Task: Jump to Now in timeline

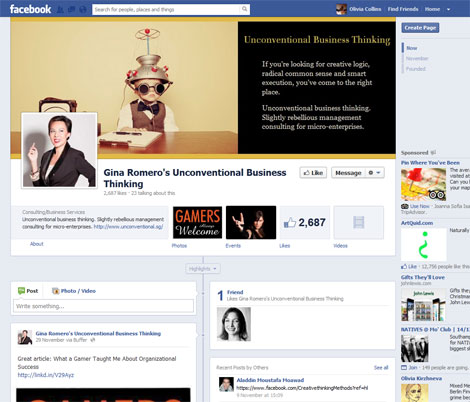Action: click(x=412, y=48)
